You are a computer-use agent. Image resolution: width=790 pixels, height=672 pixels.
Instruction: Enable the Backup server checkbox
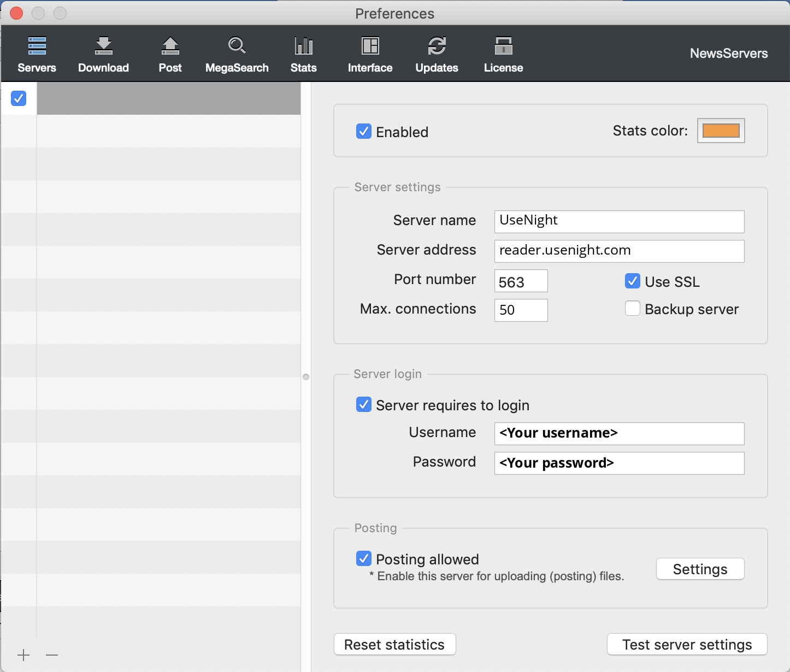[x=633, y=308]
